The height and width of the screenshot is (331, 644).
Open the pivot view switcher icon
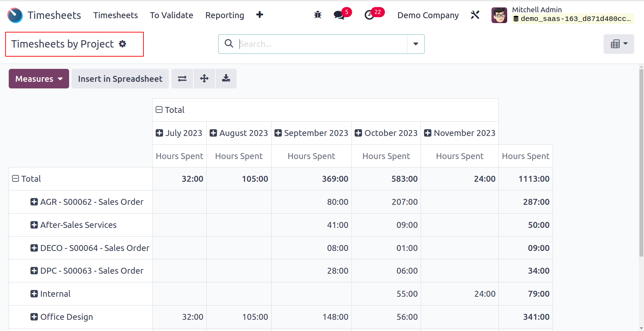(x=619, y=44)
